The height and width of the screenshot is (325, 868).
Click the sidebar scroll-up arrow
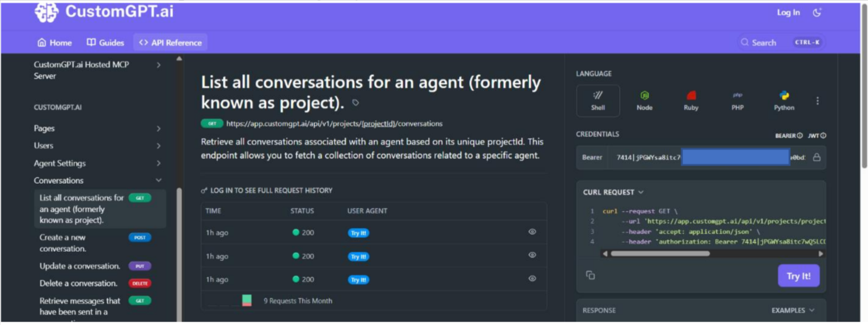179,58
